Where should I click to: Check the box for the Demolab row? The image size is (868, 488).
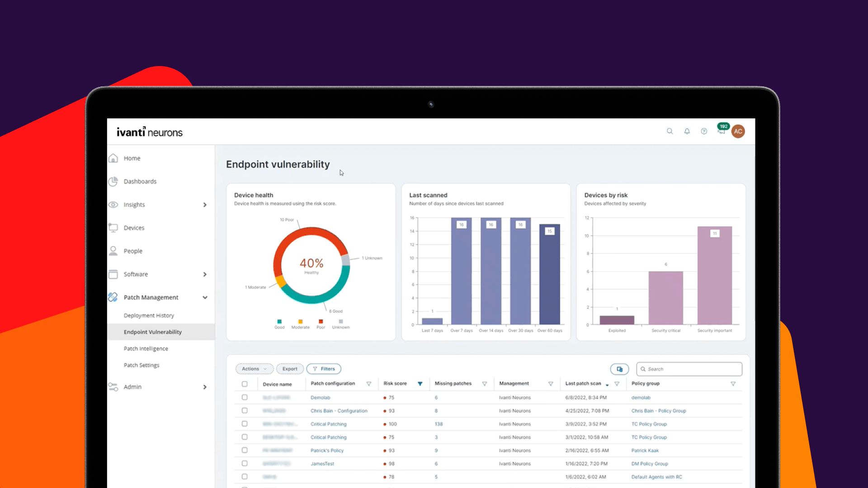(x=245, y=397)
